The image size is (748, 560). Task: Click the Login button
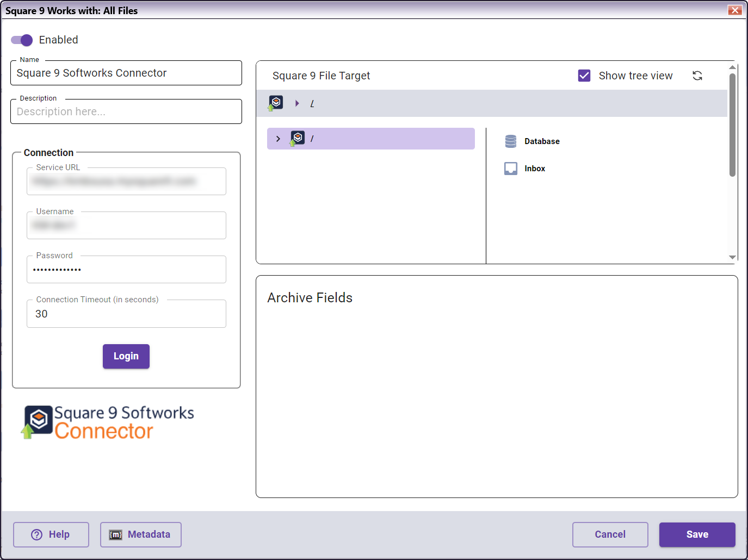(x=126, y=356)
